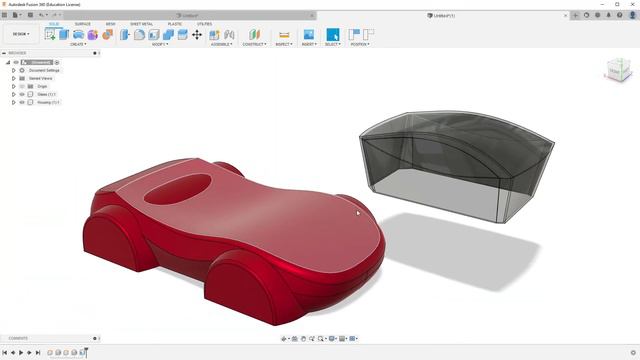Open the Create dropdown menu
This screenshot has width=640, height=360.
pos(78,44)
